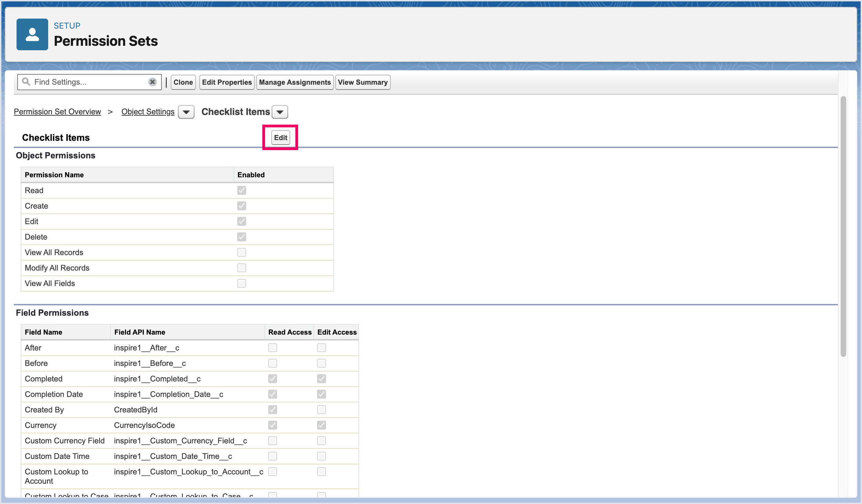862x504 pixels.
Task: Open Edit Properties
Action: [x=227, y=82]
